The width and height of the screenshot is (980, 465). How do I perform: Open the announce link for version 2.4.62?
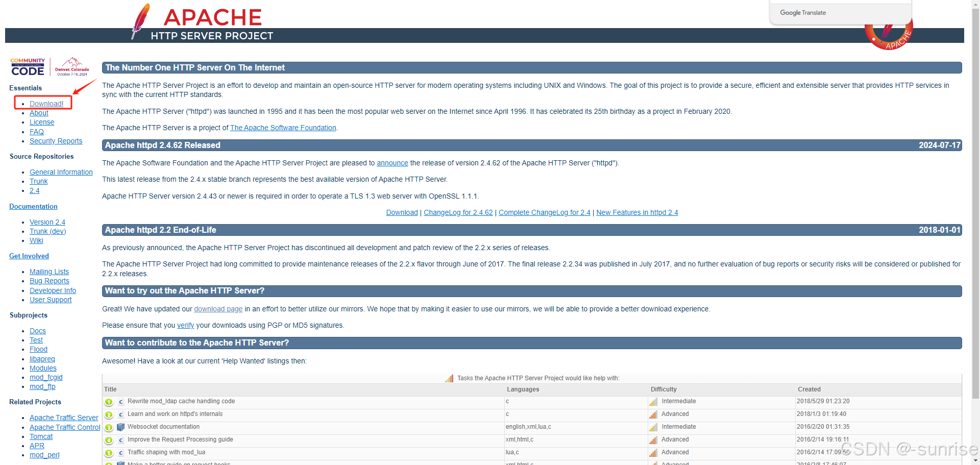[x=392, y=163]
